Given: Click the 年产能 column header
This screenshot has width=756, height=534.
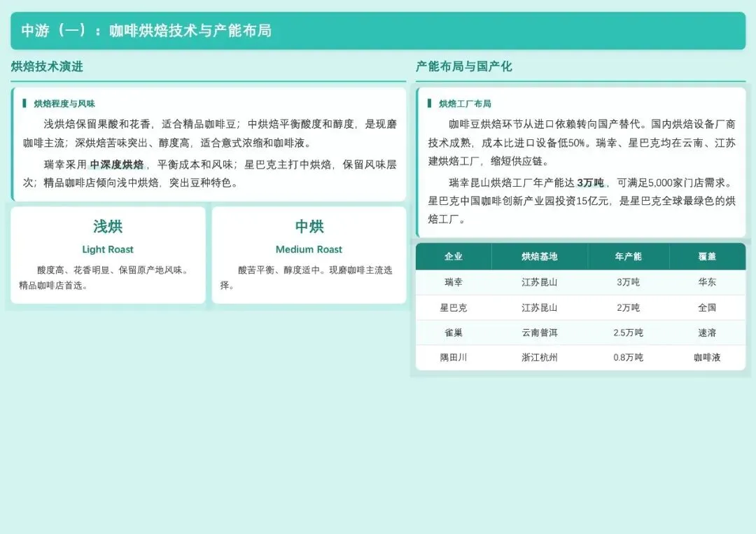Looking at the screenshot, I should [628, 256].
